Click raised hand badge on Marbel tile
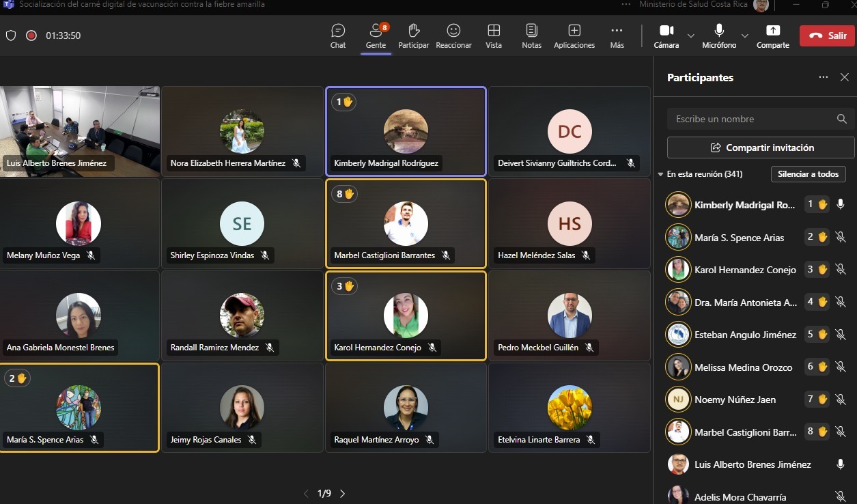Viewport: 857px width, 504px height. pyautogui.click(x=344, y=194)
